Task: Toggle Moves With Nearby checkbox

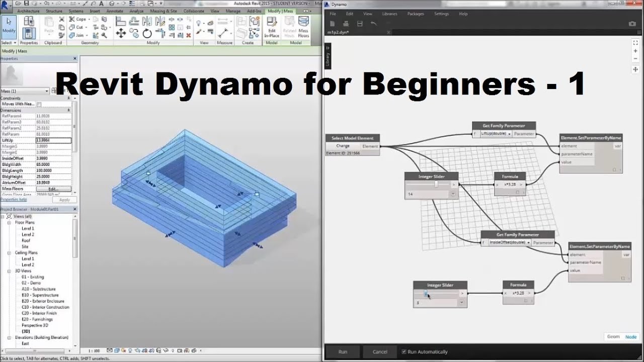Action: pyautogui.click(x=39, y=104)
